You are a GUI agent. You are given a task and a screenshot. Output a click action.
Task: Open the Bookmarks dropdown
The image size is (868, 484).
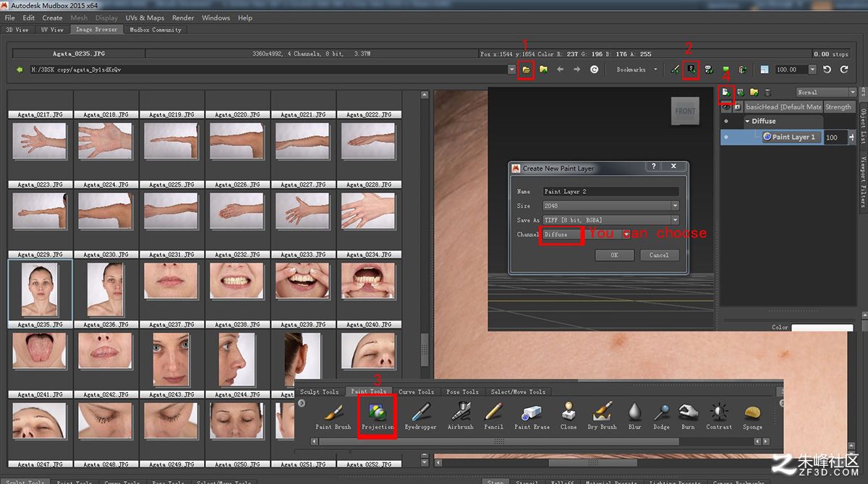[637, 69]
